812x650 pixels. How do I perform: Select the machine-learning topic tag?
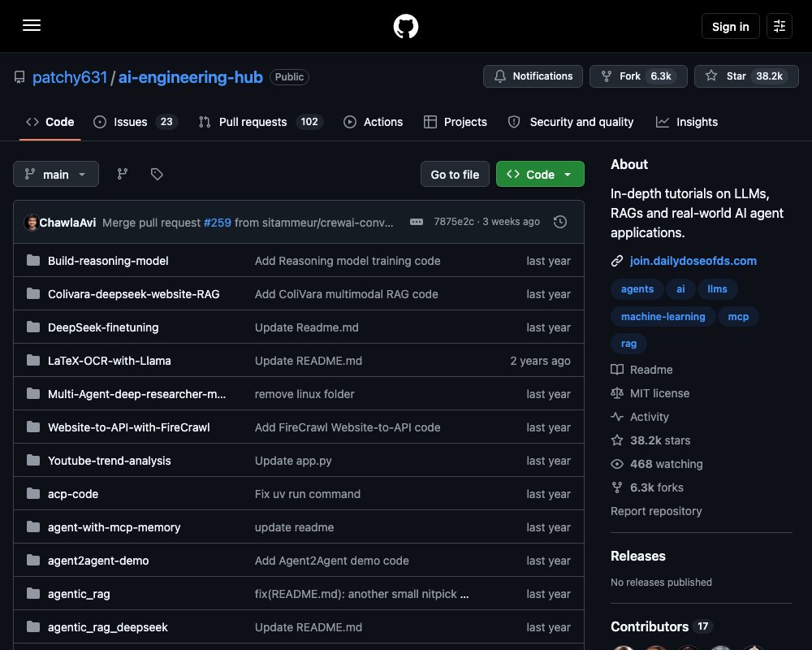coord(663,316)
